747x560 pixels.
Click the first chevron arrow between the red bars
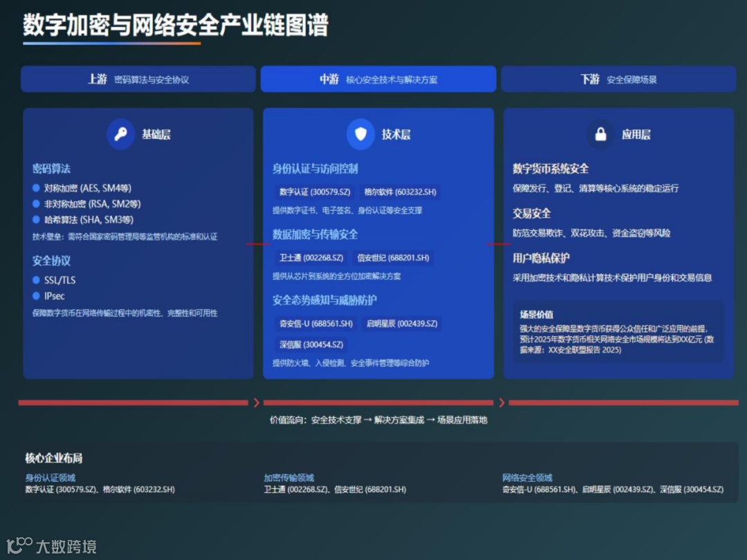pyautogui.click(x=257, y=403)
